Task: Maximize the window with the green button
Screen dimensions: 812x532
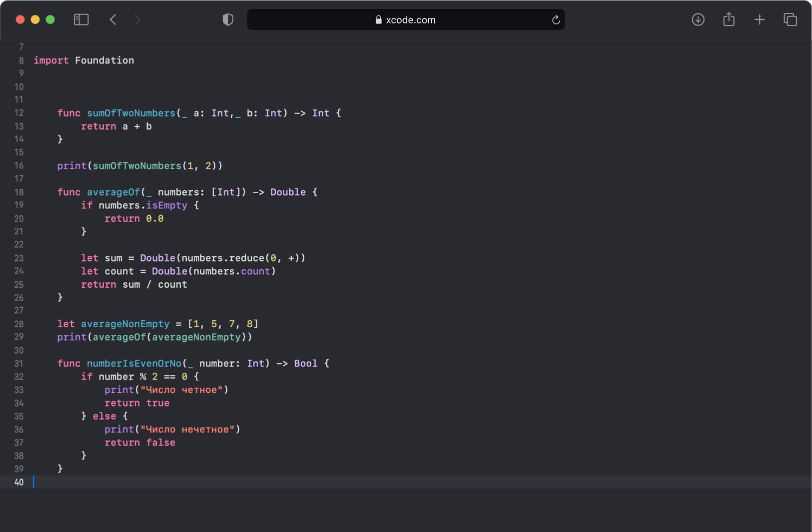Action: tap(50, 19)
